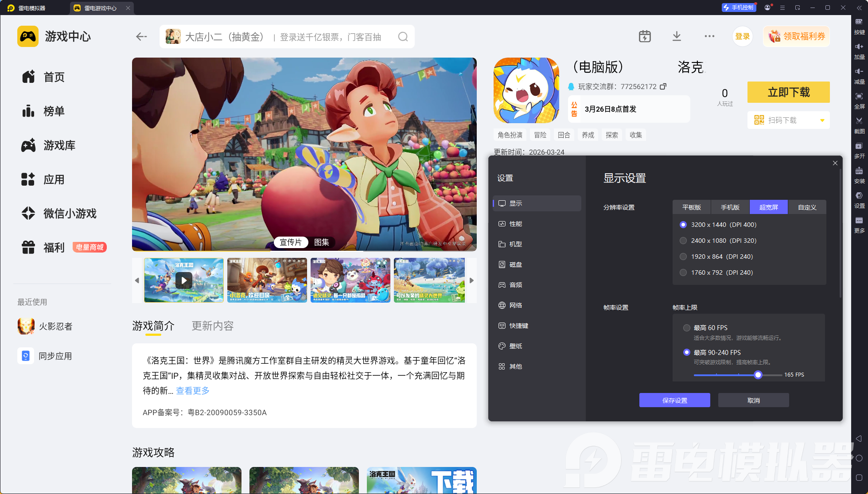Open the screenshot tool in sidebar
868x494 pixels.
click(x=859, y=125)
